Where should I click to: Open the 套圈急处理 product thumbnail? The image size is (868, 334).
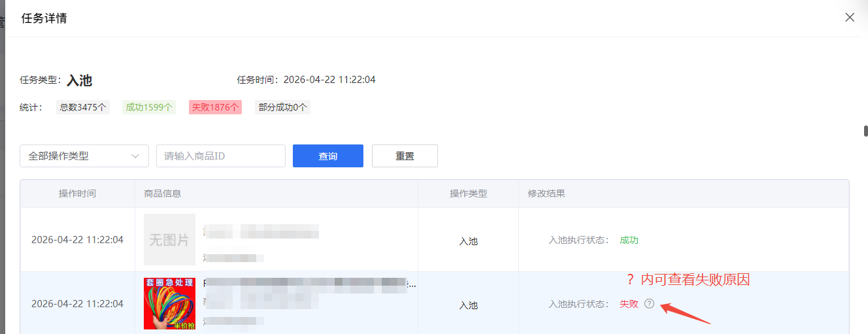169,304
